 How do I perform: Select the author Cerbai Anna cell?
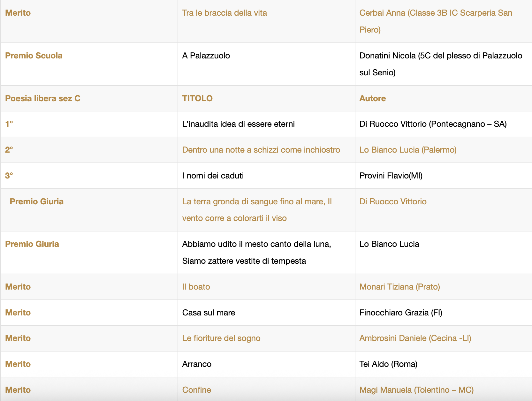click(x=435, y=21)
